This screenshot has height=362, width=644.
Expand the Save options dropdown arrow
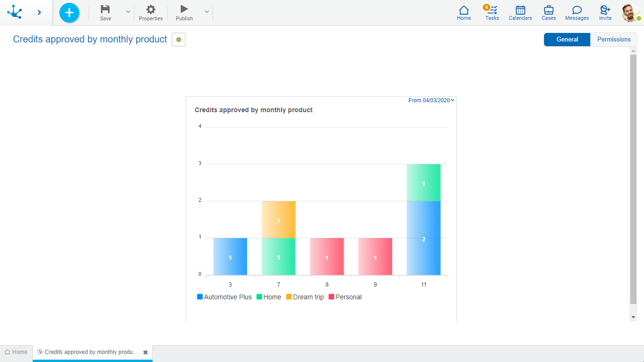[128, 12]
